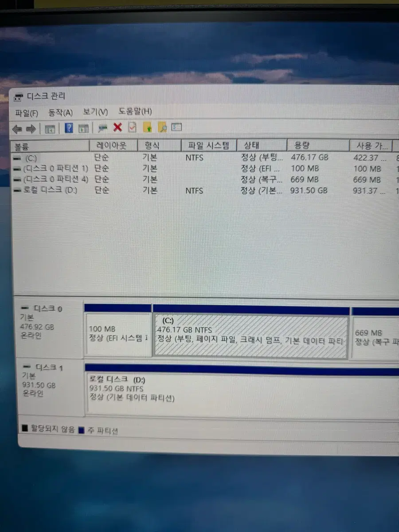
Task: Click the disk icon next to 디스크 1 label
Action: coord(27,367)
